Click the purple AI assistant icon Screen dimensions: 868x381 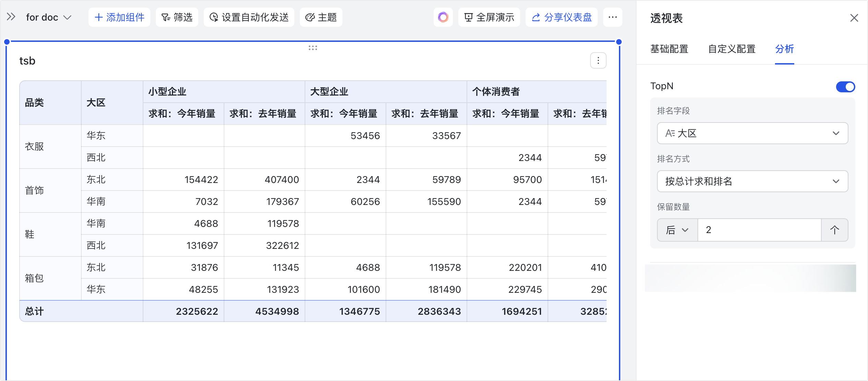(x=443, y=17)
